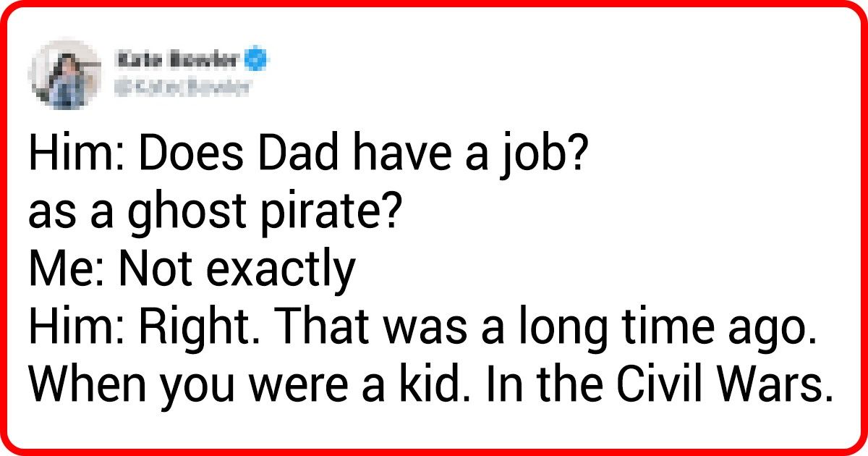Open the blurred gray @handle link
868x456 pixels.
(181, 88)
